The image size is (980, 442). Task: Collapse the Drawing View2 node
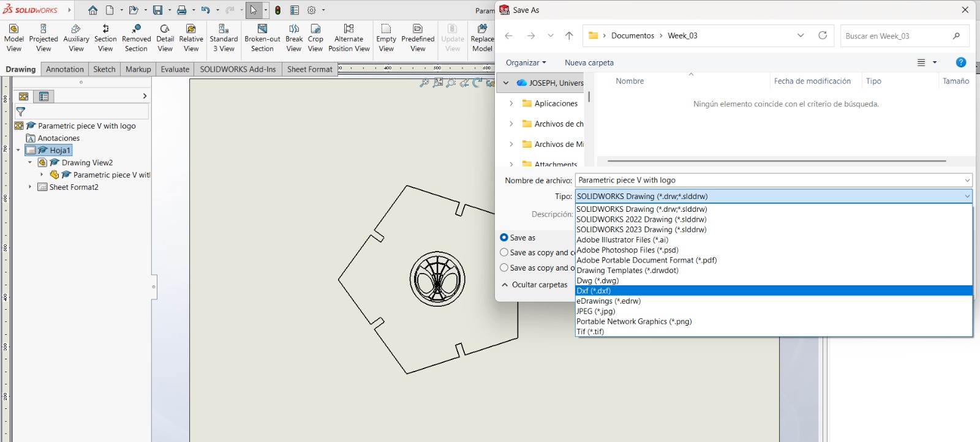[30, 162]
